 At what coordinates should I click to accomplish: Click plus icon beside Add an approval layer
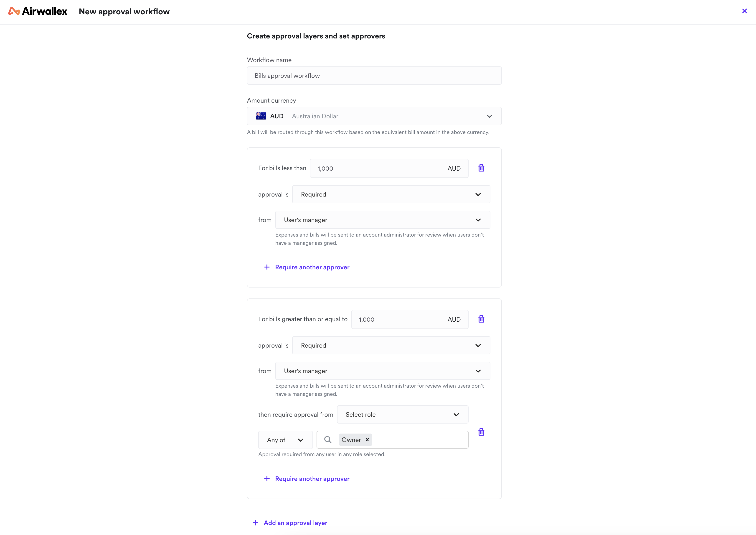[255, 523]
